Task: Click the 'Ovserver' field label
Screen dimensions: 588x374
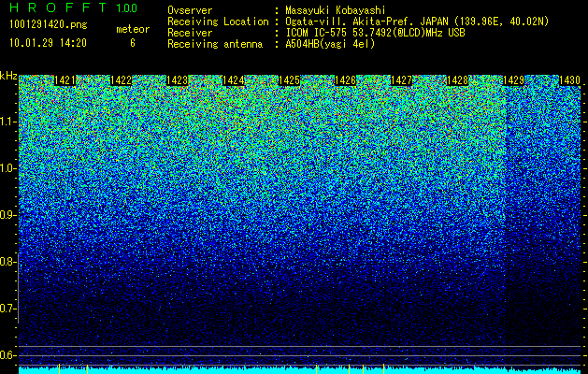Action: tap(190, 10)
